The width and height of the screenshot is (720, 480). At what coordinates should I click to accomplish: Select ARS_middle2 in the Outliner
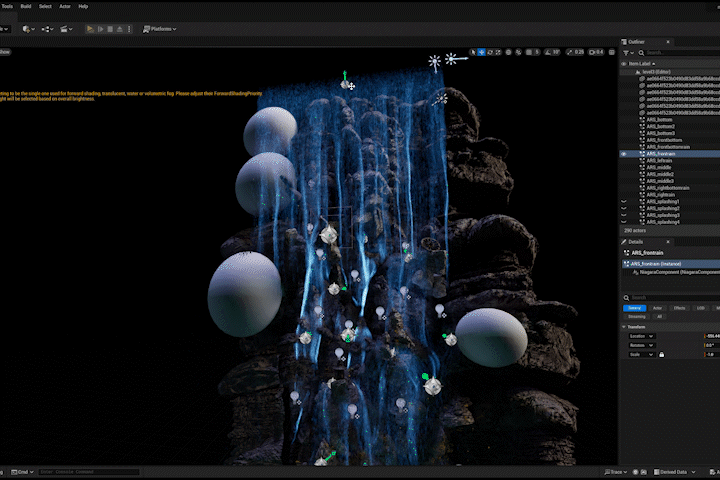pyautogui.click(x=660, y=175)
